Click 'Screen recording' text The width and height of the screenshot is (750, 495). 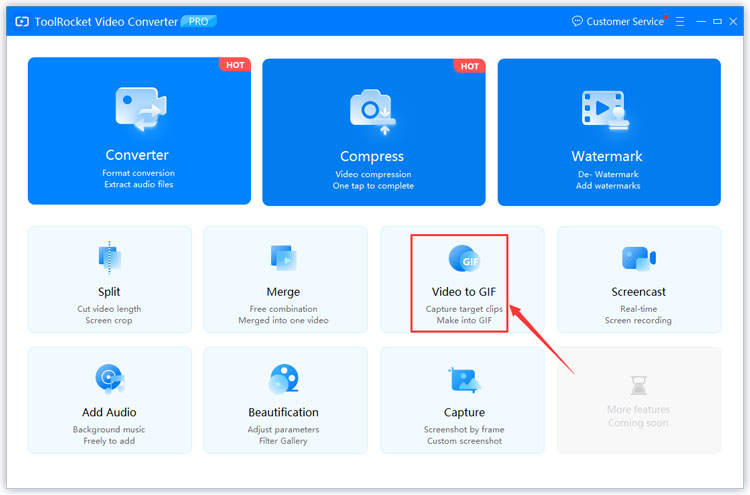pyautogui.click(x=638, y=320)
